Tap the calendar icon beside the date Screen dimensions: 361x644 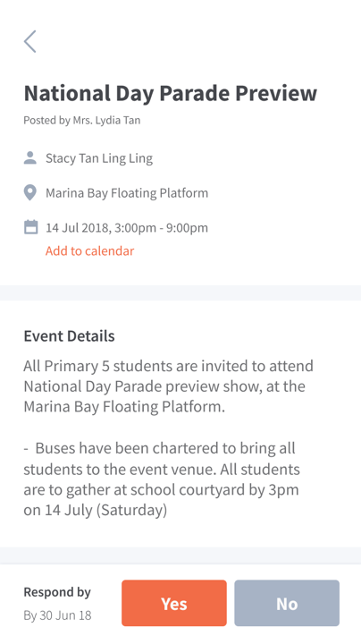(x=30, y=227)
